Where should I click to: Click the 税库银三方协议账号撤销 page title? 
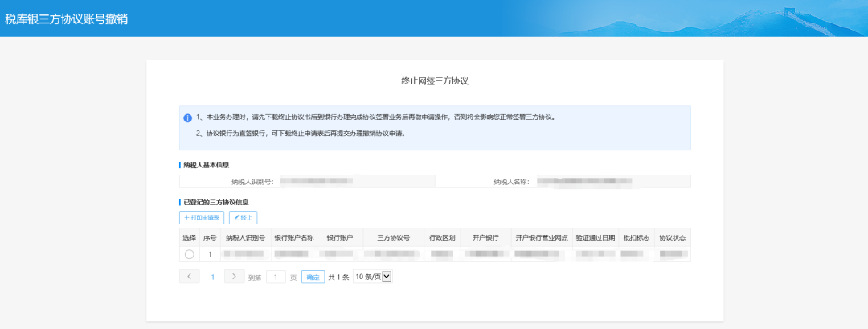pos(67,19)
